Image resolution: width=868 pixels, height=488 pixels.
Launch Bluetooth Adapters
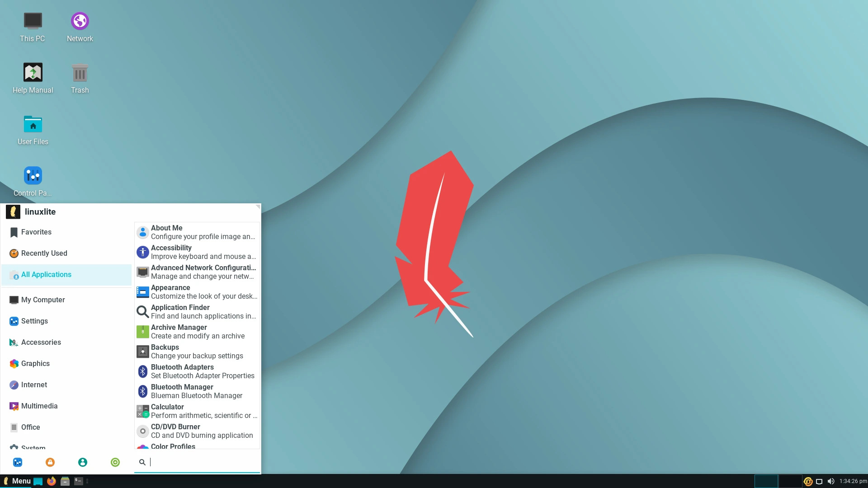click(197, 371)
